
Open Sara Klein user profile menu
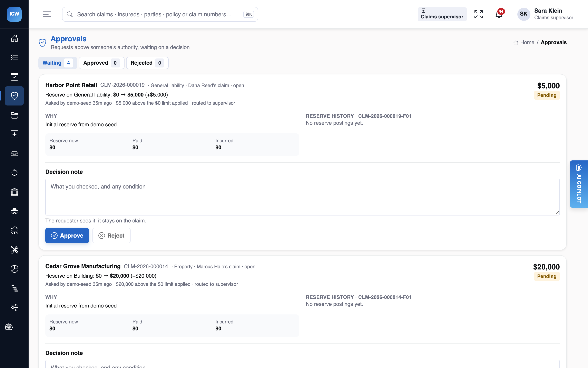tap(546, 14)
